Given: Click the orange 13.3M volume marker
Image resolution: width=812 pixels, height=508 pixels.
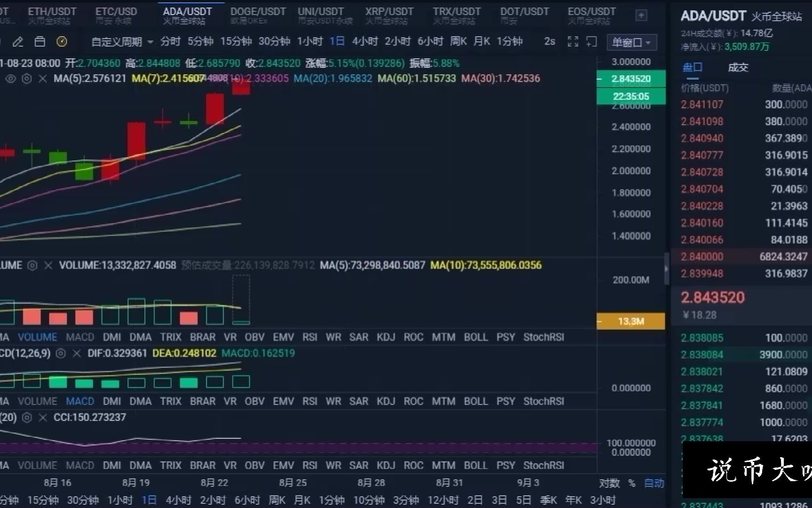Looking at the screenshot, I should pos(631,321).
